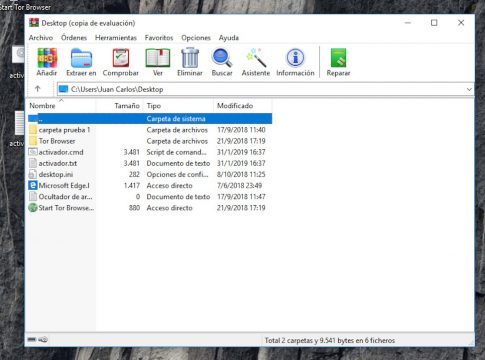The height and width of the screenshot is (360, 485).
Task: Open the Archivo menu
Action: tap(41, 38)
